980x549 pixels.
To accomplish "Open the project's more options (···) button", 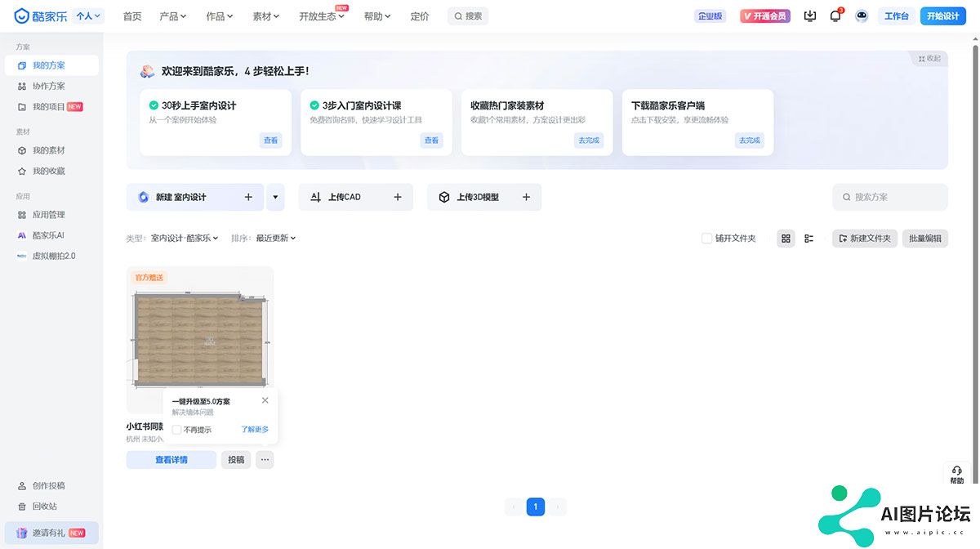I will pyautogui.click(x=265, y=460).
